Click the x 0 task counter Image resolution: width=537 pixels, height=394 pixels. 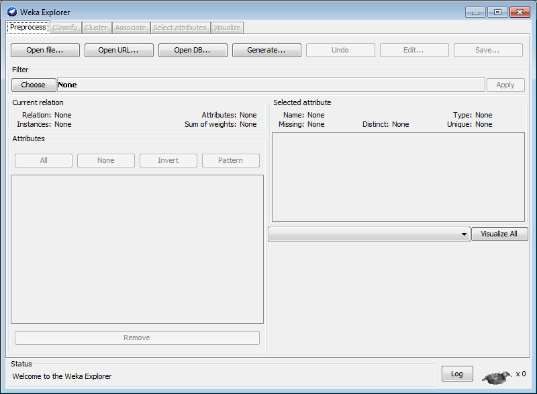pyautogui.click(x=521, y=373)
